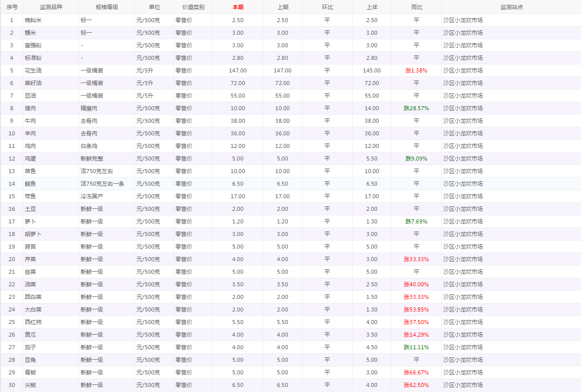The width and height of the screenshot is (581, 392).
Task: Click the 序号 column header
Action: click(x=12, y=7)
